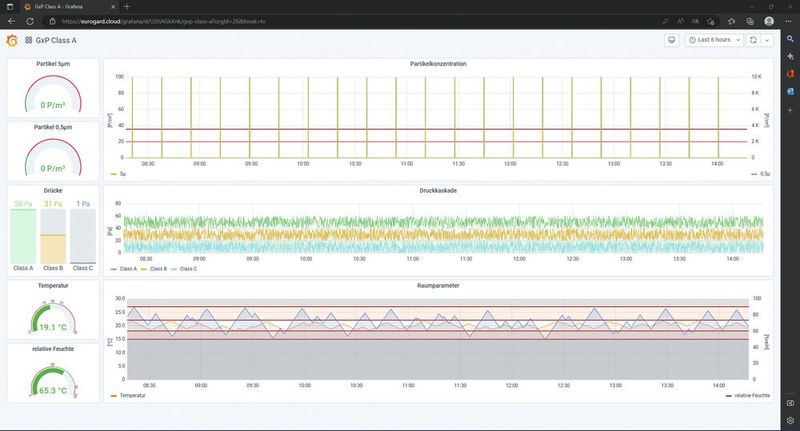The width and height of the screenshot is (800, 431).
Task: Add page to favorites star icon in address bar
Action: point(711,21)
